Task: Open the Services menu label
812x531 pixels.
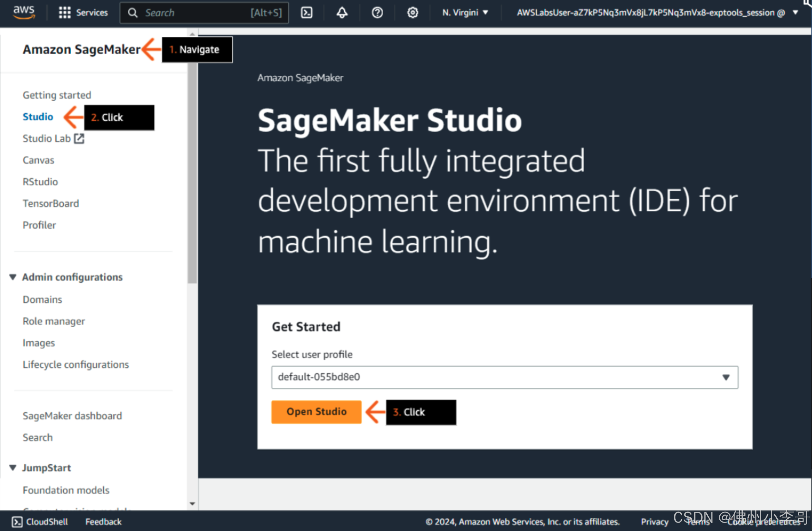Action: pos(92,13)
